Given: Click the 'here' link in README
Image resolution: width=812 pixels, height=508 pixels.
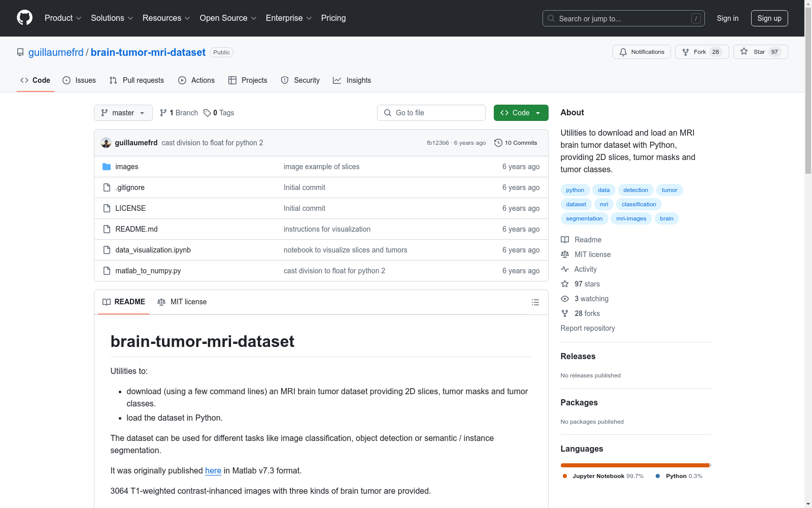Looking at the screenshot, I should pos(213,470).
